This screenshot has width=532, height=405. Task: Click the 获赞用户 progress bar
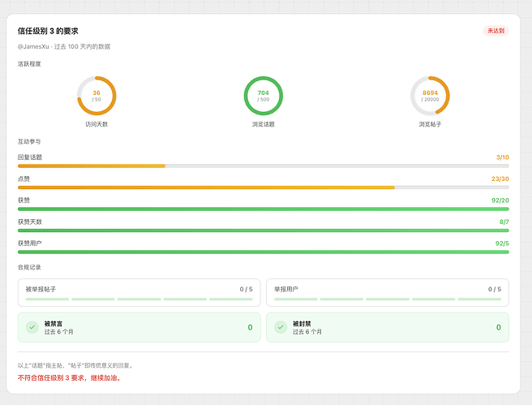[x=264, y=252]
